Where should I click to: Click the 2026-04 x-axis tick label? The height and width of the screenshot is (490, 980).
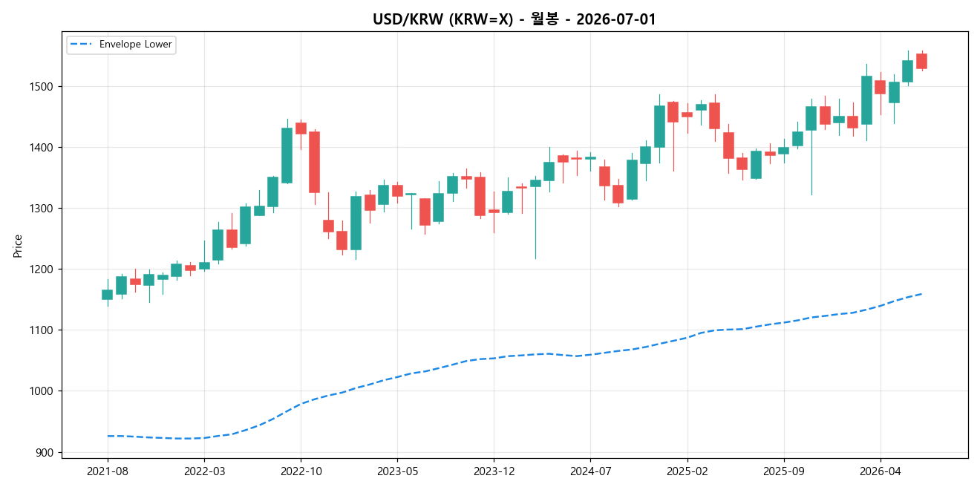[881, 471]
